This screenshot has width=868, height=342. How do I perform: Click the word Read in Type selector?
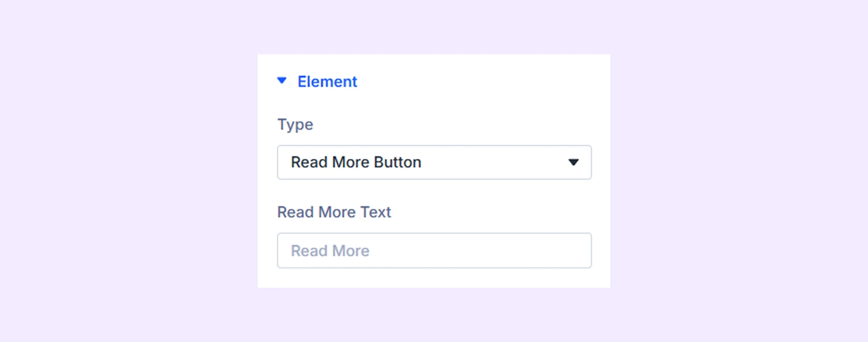(309, 162)
